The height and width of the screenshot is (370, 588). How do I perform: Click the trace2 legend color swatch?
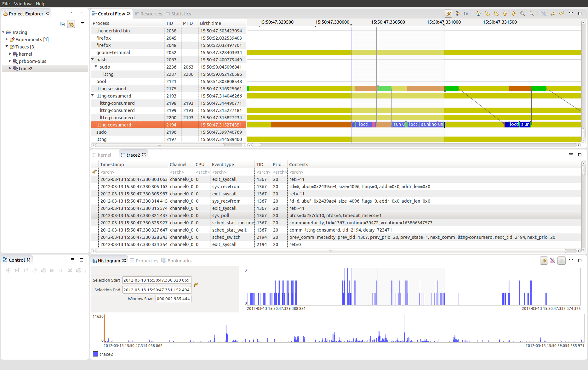coord(95,354)
